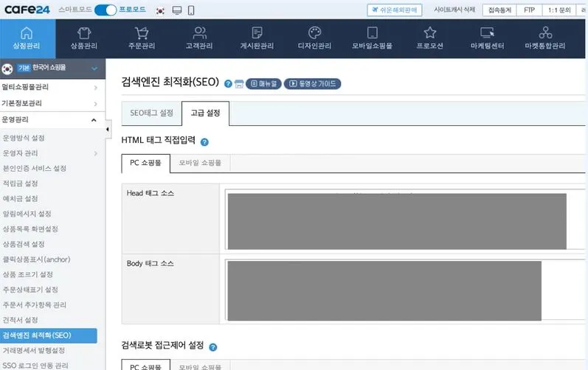Click the 접속통계 button

pos(499,10)
